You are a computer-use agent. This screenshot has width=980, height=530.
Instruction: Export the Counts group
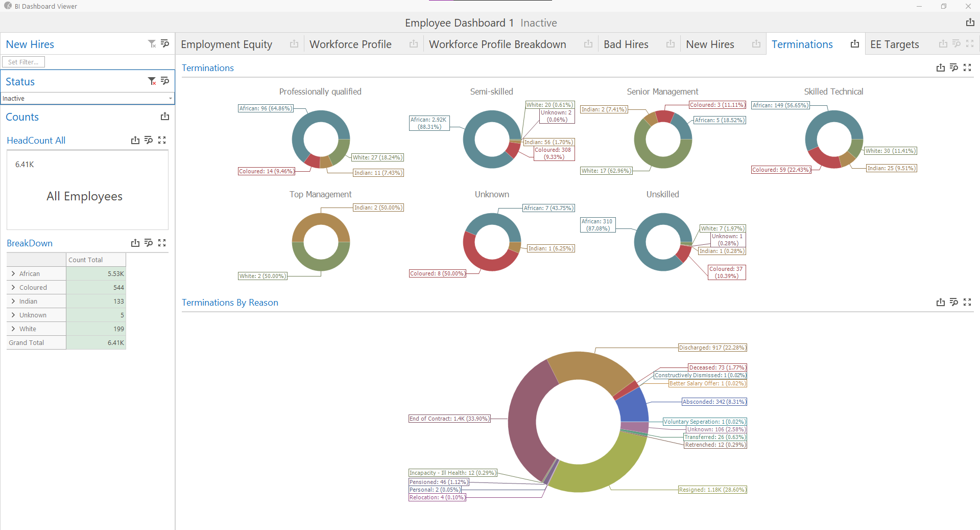[165, 117]
